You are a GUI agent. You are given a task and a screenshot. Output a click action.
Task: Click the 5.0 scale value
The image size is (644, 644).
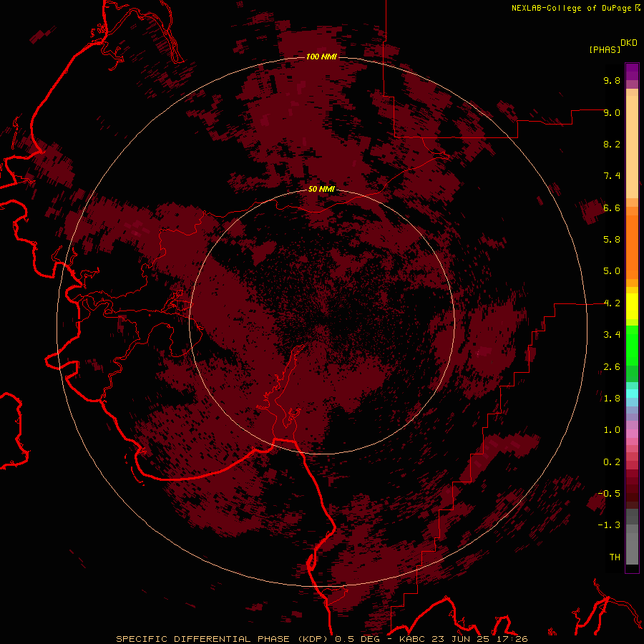point(612,271)
